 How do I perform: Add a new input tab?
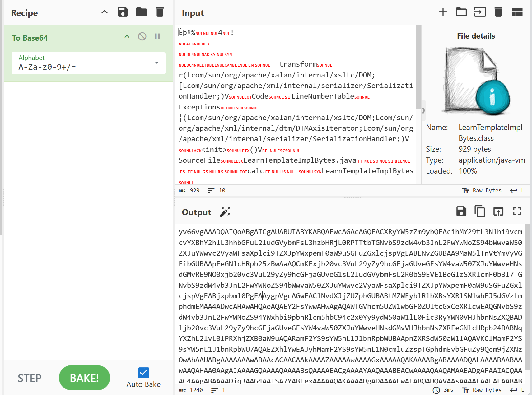tap(443, 12)
